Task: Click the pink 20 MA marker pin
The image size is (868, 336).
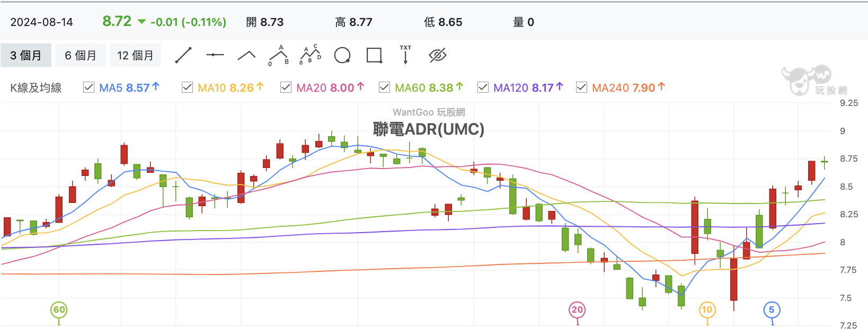Action: [577, 311]
